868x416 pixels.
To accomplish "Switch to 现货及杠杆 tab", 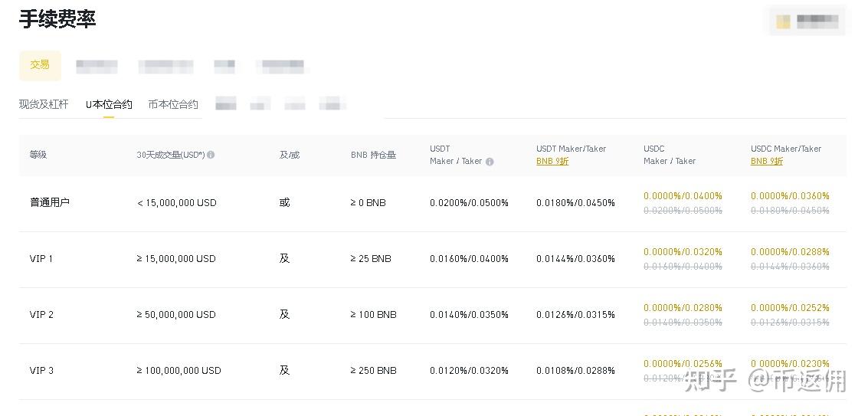I will 44,104.
